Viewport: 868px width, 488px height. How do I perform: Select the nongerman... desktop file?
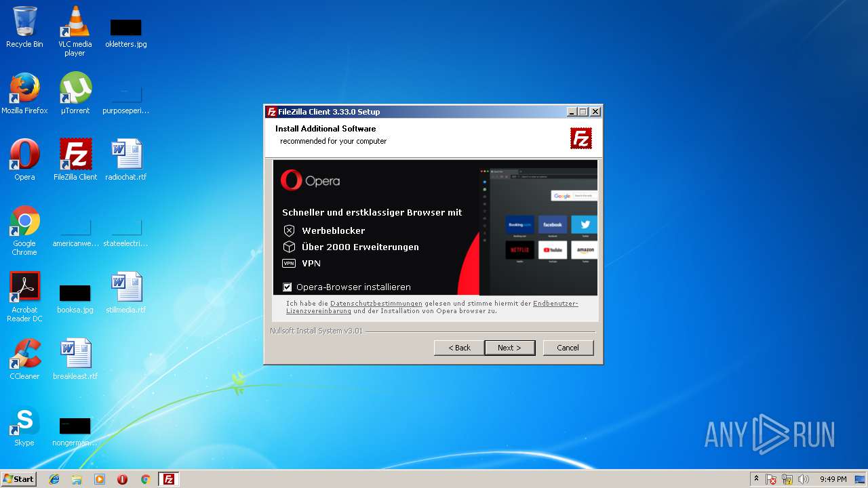pyautogui.click(x=75, y=432)
